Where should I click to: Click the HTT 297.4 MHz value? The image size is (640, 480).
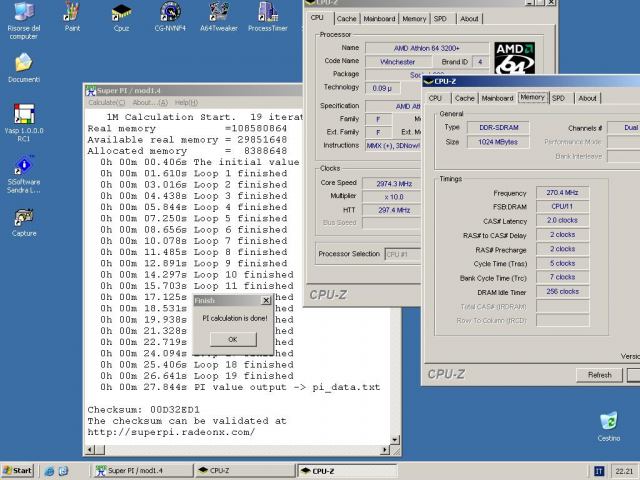392,210
